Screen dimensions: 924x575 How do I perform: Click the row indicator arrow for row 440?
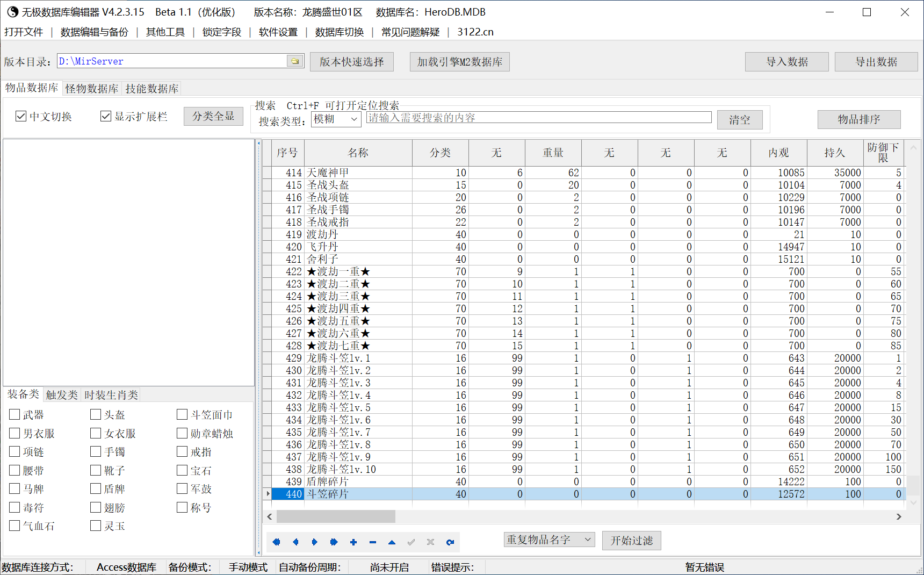coord(268,494)
